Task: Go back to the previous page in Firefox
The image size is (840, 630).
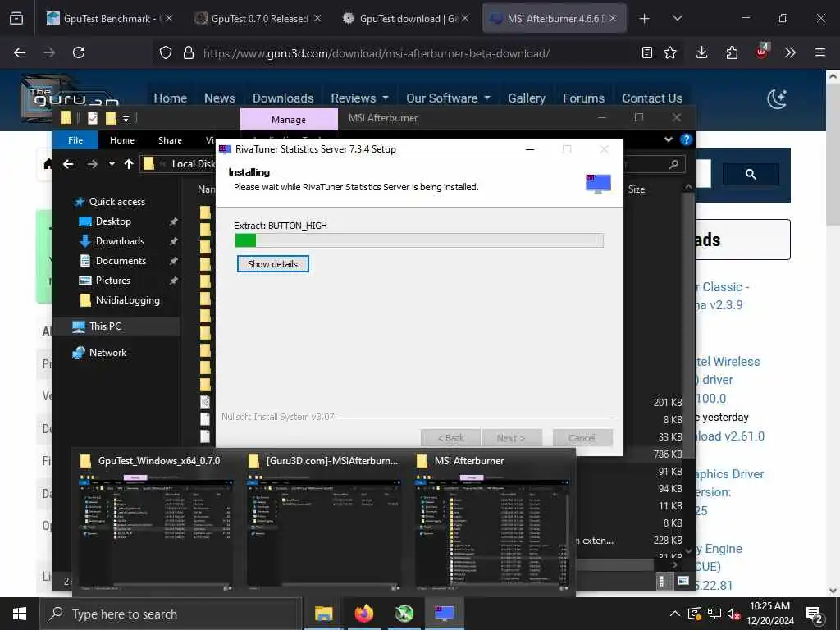Action: [x=20, y=52]
